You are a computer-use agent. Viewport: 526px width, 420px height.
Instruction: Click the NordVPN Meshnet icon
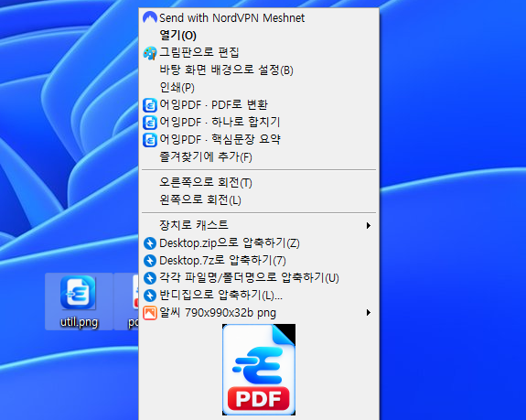pos(150,17)
